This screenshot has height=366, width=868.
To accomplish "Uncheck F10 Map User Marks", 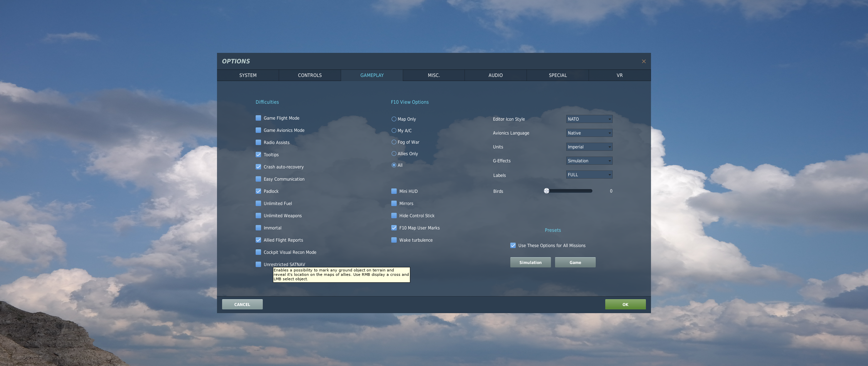I will tap(394, 228).
